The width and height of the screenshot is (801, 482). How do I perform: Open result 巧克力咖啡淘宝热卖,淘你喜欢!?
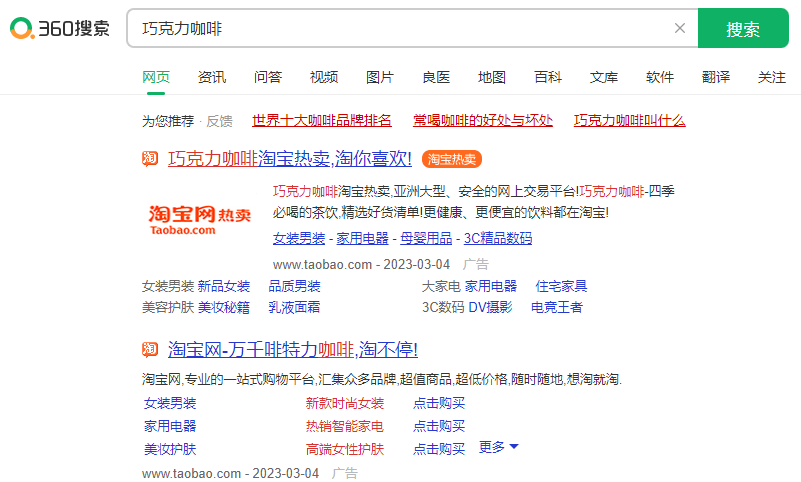pyautogui.click(x=290, y=159)
